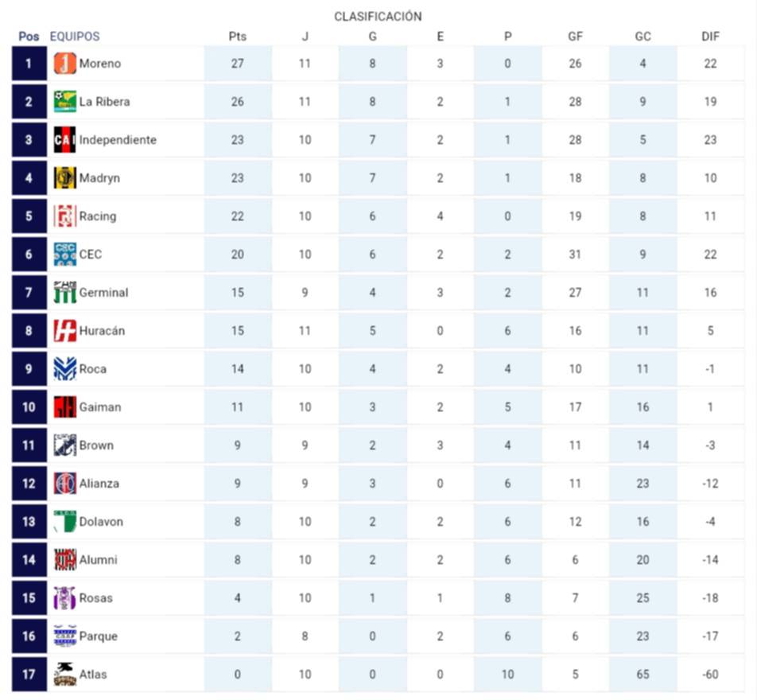Screen dimensions: 757x700
Task: Select the Germinal green striped crest
Action: point(64,293)
